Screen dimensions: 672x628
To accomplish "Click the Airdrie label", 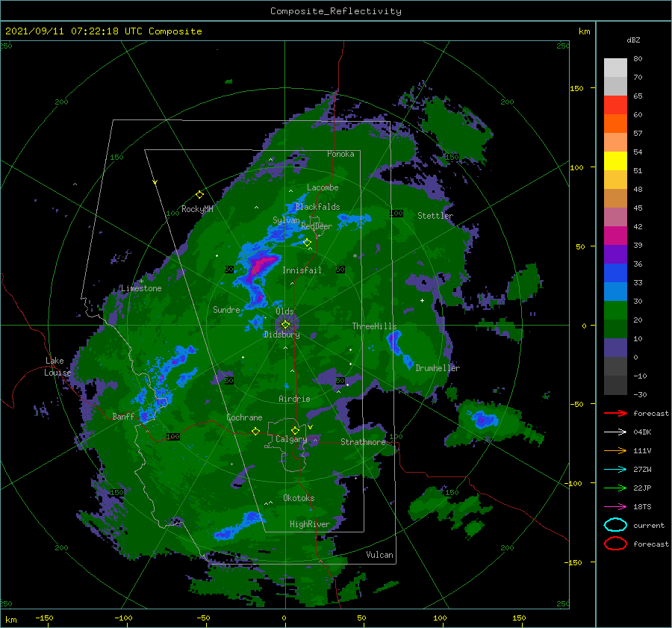I will coord(294,399).
